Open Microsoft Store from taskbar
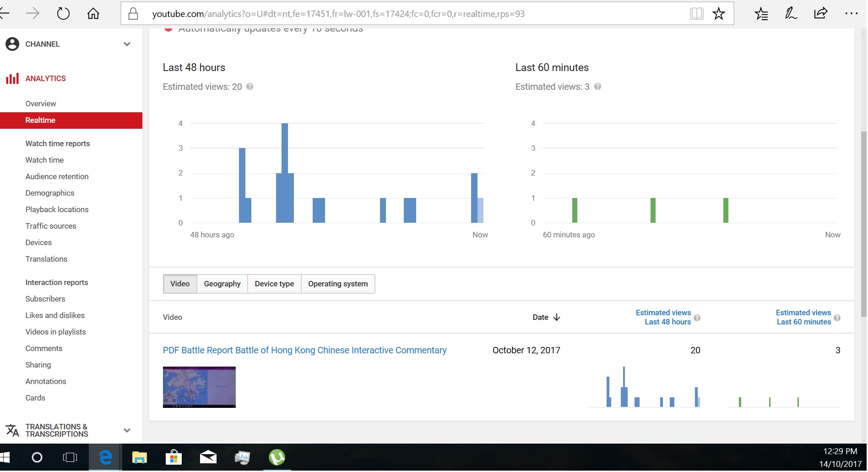The width and height of the screenshot is (868, 472). pyautogui.click(x=174, y=457)
